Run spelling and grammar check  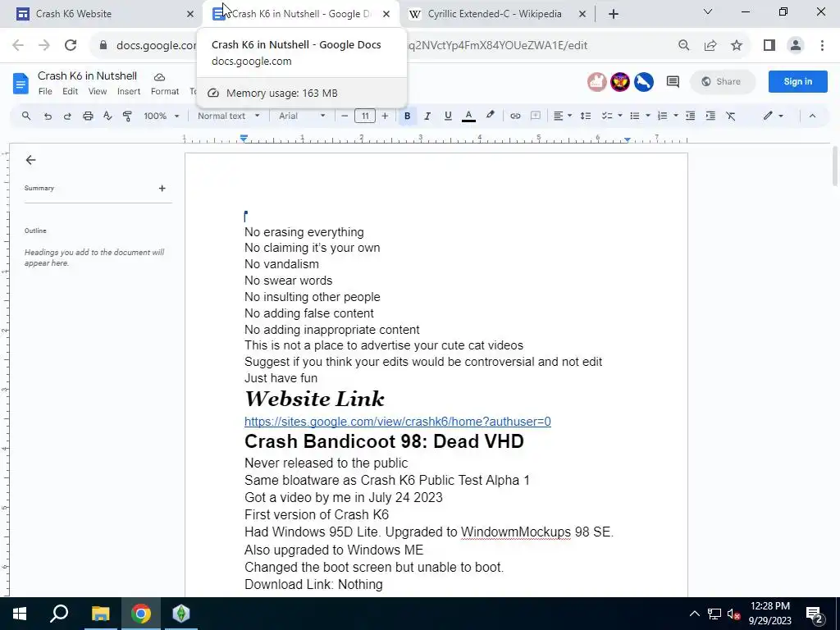[x=107, y=116]
